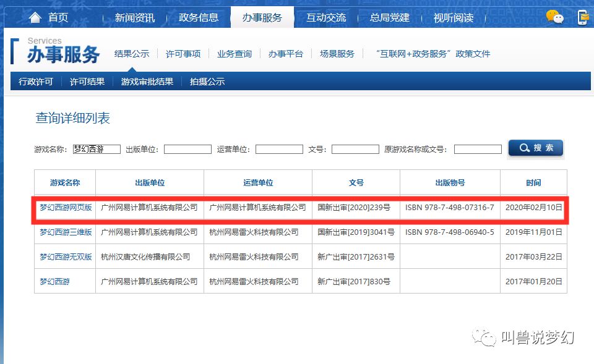Open the 互动交流 menu
Screen dimensions: 594x364
point(325,17)
